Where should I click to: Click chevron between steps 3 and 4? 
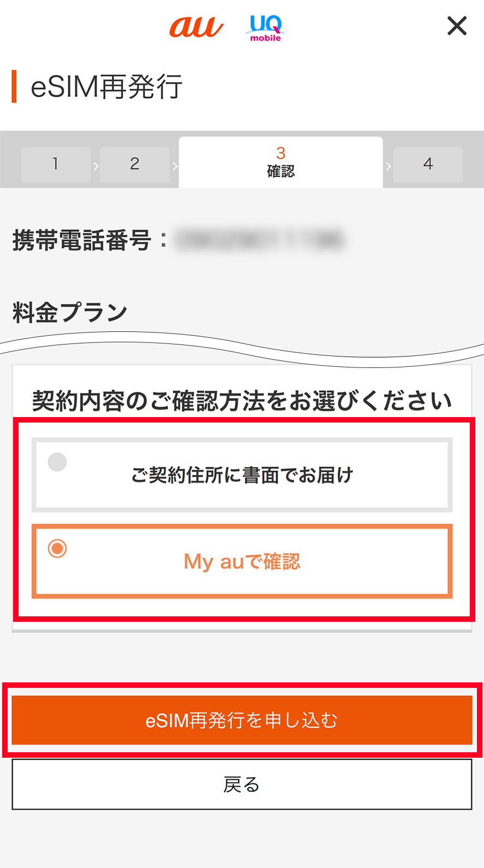tap(388, 166)
